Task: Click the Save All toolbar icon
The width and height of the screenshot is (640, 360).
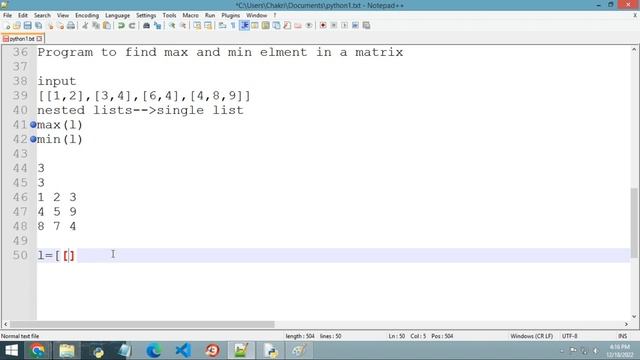Action: tap(38, 26)
